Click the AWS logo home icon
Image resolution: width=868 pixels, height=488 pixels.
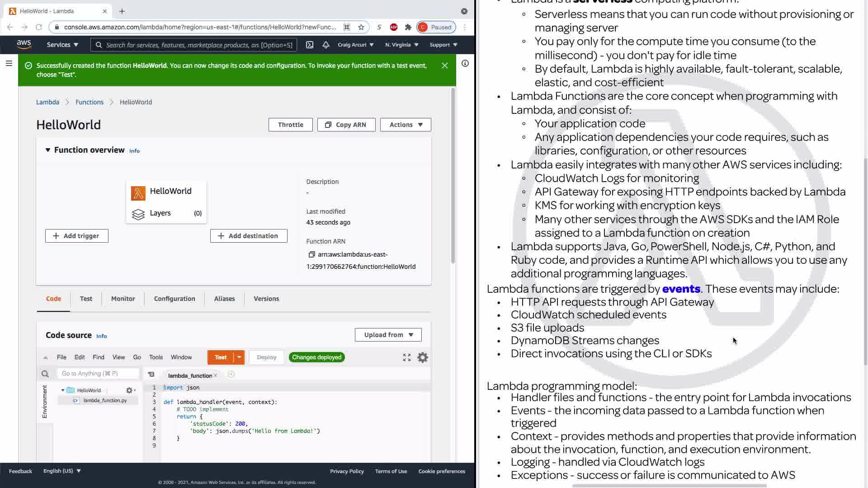[24, 45]
